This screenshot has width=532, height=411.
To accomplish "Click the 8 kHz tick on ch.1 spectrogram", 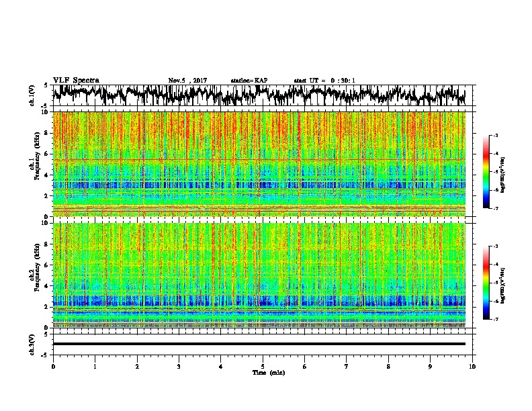I will click(47, 133).
